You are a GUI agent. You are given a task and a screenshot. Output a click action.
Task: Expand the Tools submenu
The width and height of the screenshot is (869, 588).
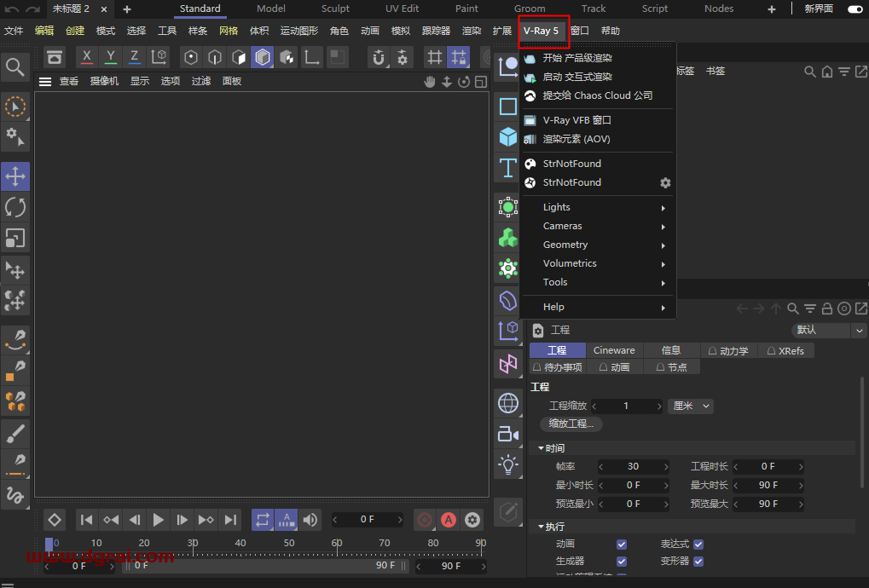(598, 282)
